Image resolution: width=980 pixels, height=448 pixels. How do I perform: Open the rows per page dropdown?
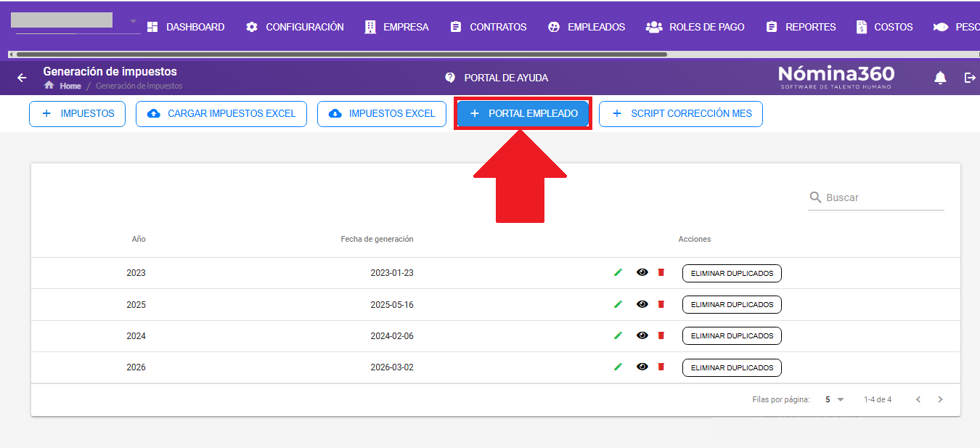[835, 399]
